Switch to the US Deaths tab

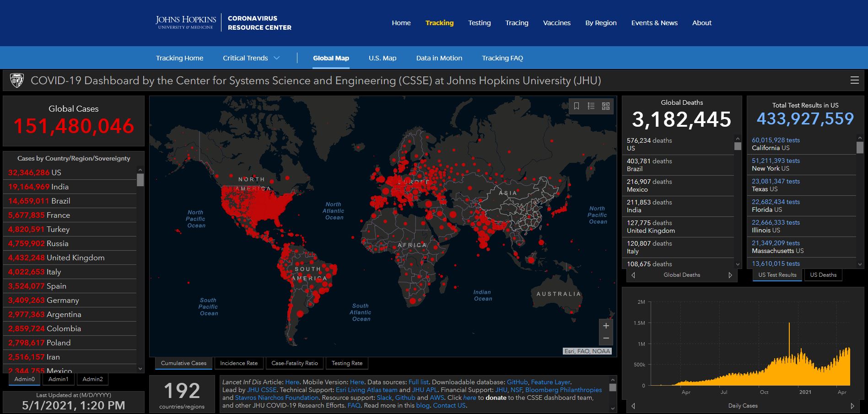823,275
